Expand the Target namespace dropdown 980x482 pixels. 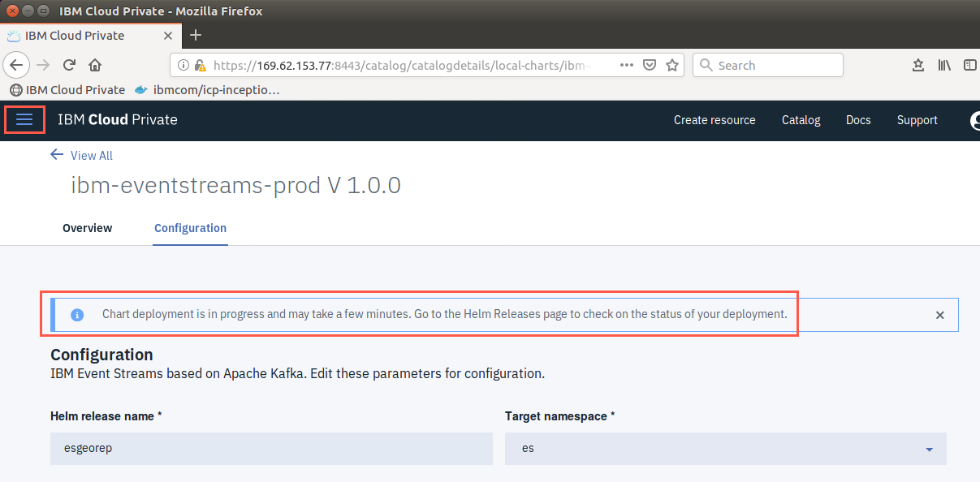pos(726,449)
